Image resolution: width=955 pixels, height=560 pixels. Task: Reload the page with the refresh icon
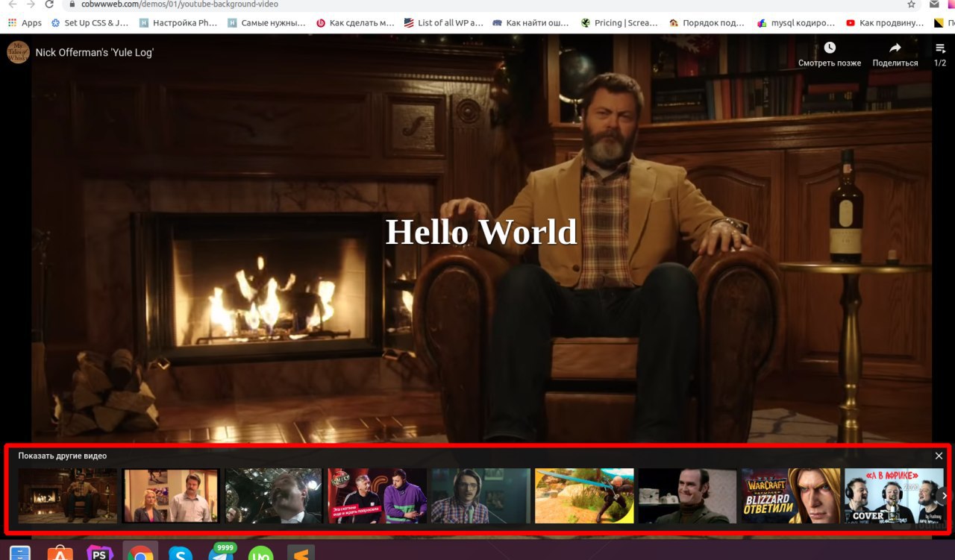(50, 4)
